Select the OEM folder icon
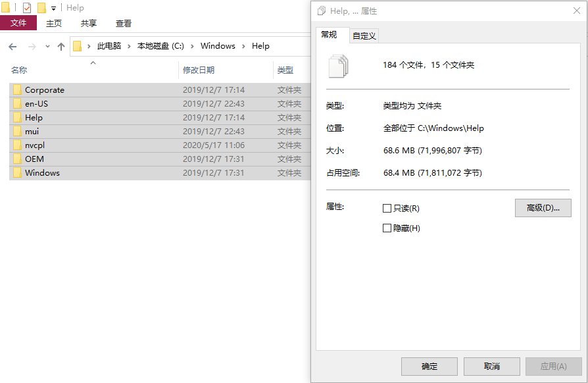This screenshot has width=588, height=383. tap(18, 159)
